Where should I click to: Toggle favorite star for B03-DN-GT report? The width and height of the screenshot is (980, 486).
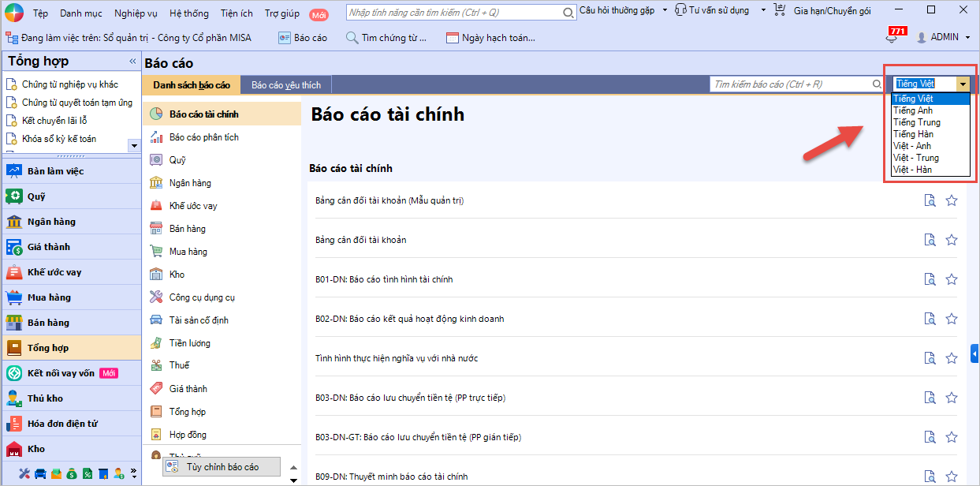[952, 437]
